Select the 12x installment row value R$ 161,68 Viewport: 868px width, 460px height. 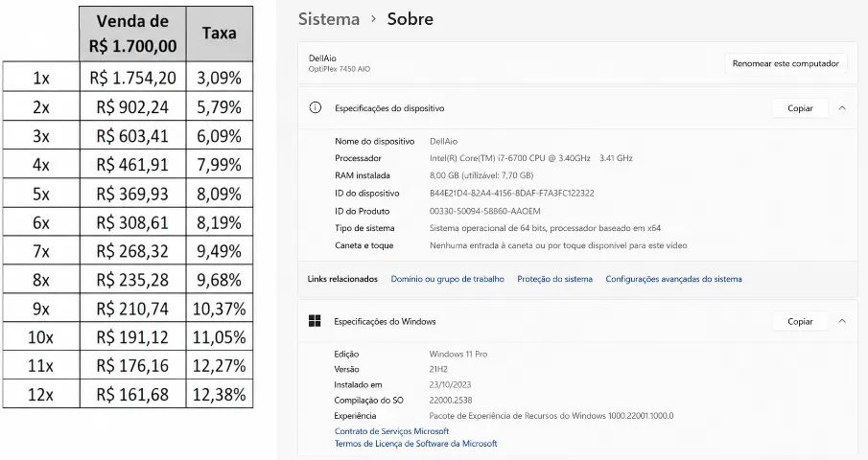pos(132,394)
